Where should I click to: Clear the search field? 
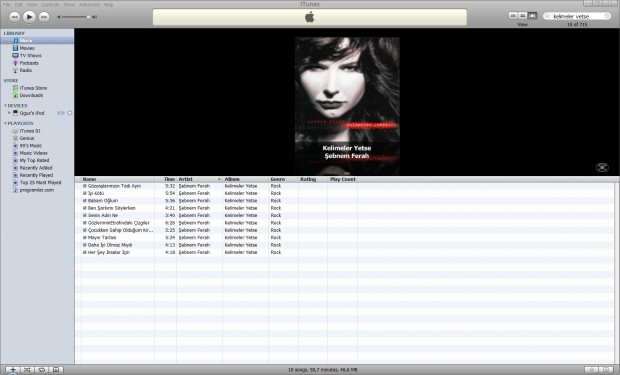[607, 16]
